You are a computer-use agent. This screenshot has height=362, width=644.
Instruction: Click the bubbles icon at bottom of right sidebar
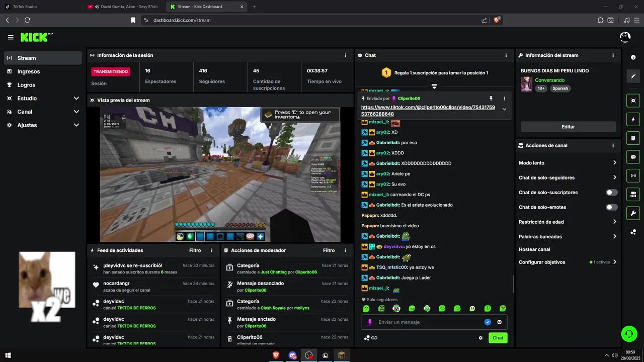click(633, 232)
